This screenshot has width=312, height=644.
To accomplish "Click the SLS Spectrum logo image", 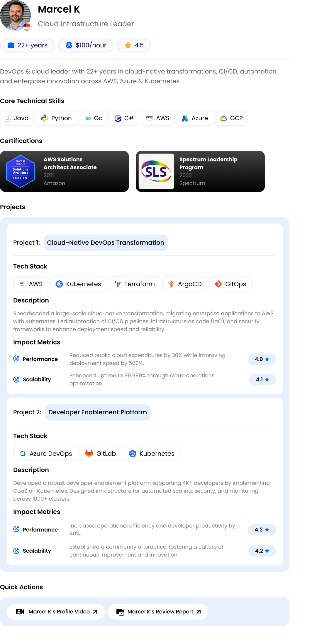I will tap(156, 171).
